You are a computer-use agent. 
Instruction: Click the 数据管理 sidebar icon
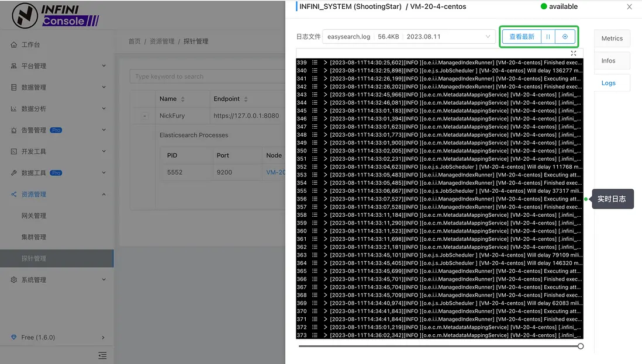[x=14, y=87]
